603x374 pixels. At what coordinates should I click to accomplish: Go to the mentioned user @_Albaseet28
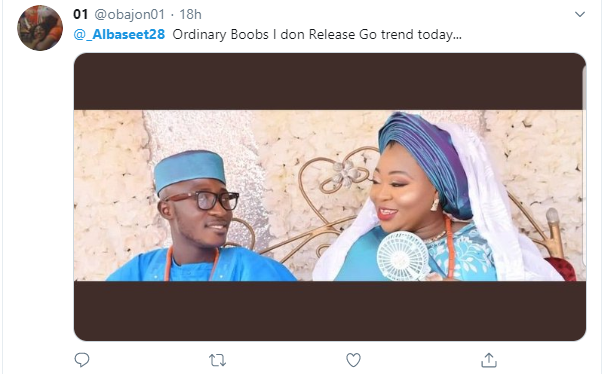click(x=119, y=35)
